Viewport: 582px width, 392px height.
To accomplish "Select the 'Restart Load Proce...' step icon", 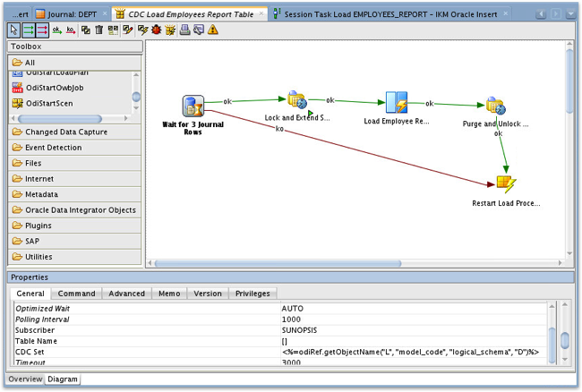I will pyautogui.click(x=506, y=184).
